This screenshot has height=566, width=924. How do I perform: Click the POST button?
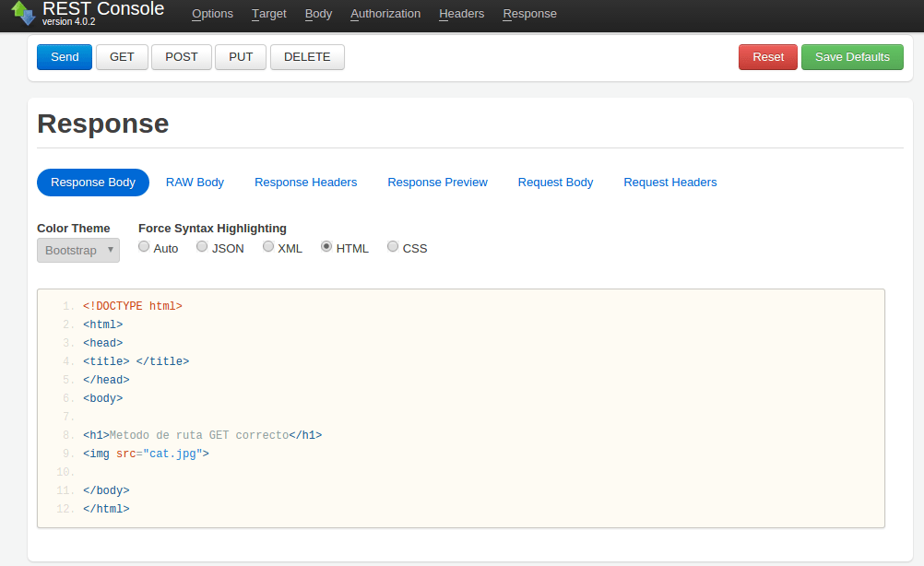[181, 56]
